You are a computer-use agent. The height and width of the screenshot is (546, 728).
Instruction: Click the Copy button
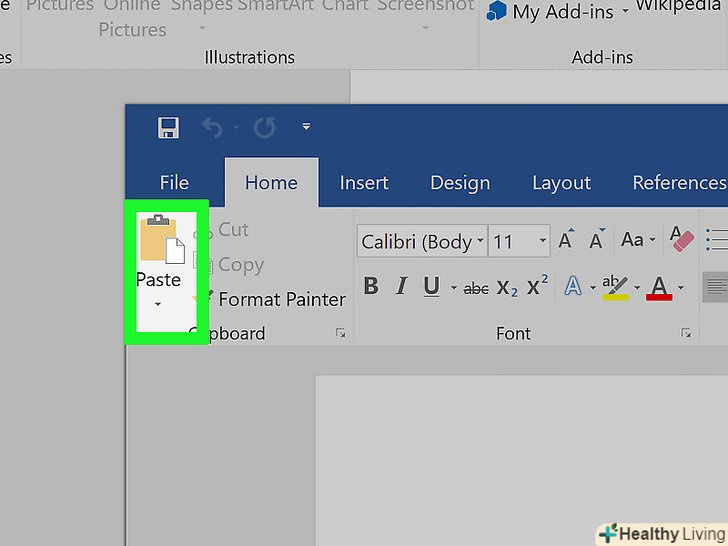(x=239, y=265)
